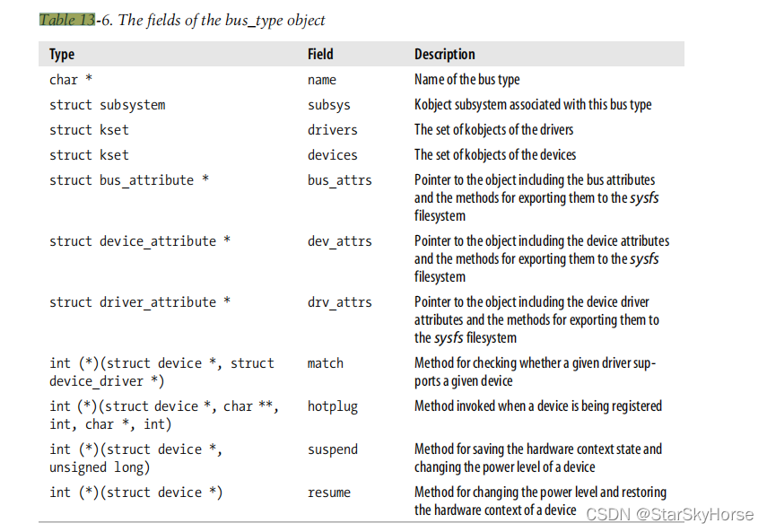Click the "drivers" field entry
This screenshot has width=767, height=532.
pyautogui.click(x=332, y=130)
